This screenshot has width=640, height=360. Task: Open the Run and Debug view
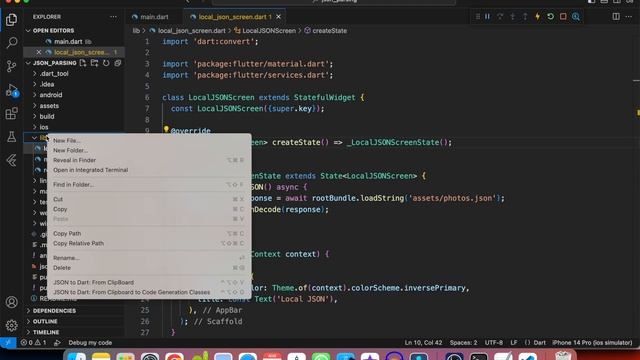(x=11, y=90)
